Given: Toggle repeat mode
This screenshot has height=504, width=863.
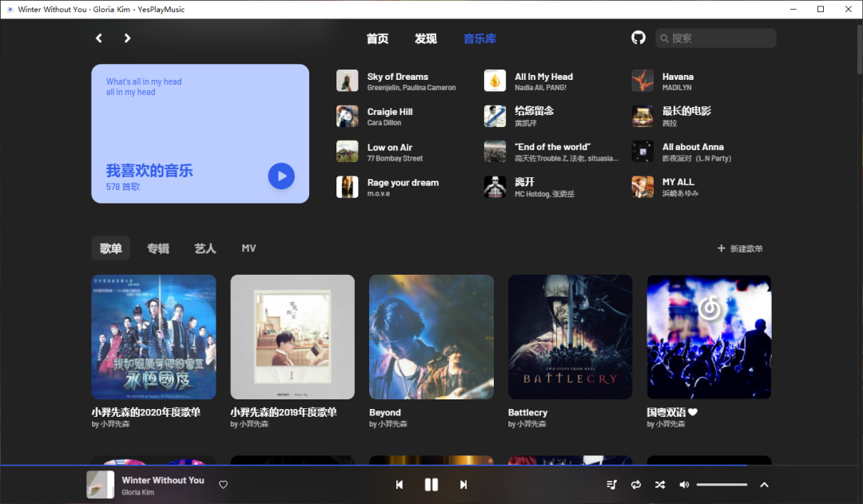Looking at the screenshot, I should [636, 485].
